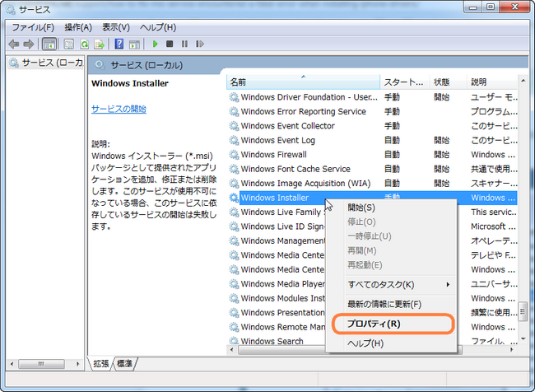
Task: Select Windows Event Collector service
Action: [373, 126]
